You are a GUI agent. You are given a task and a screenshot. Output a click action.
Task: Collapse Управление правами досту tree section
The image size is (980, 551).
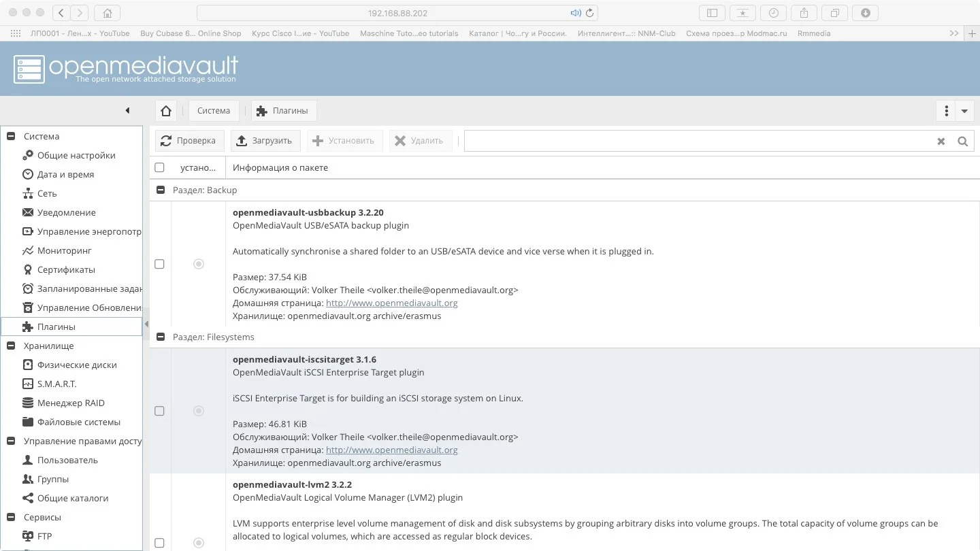coord(11,441)
